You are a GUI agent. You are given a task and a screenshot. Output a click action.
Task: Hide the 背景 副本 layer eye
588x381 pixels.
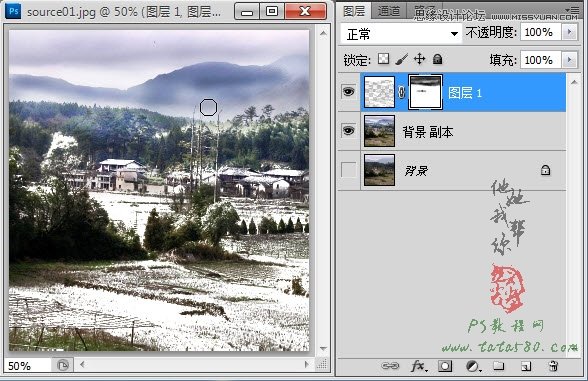click(349, 130)
